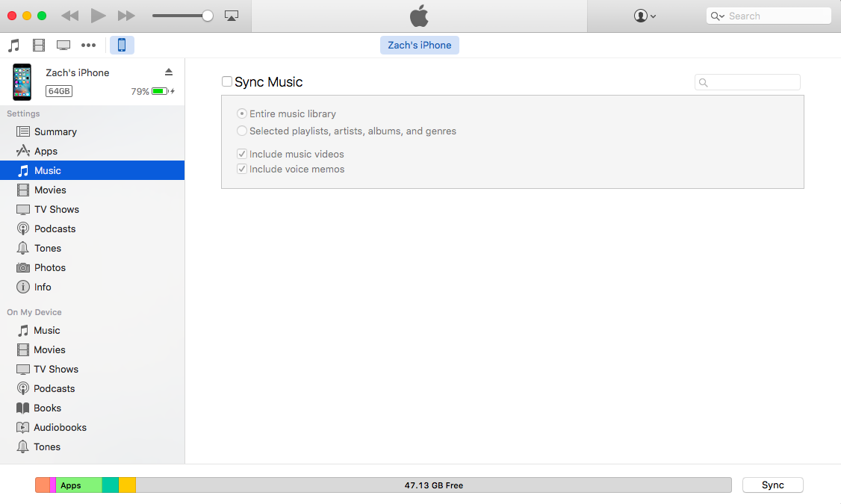This screenshot has width=841, height=504.
Task: Click the 47.13 GB Free storage area
Action: [433, 485]
